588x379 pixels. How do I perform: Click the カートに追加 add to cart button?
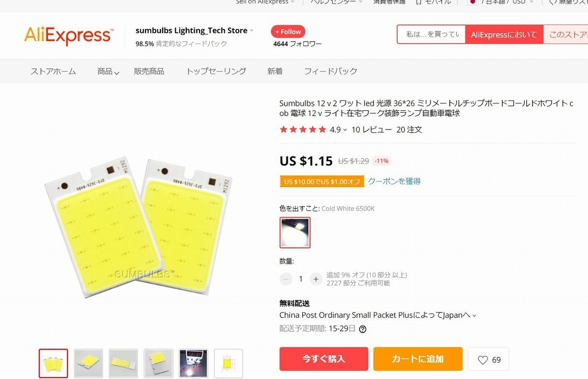click(418, 359)
